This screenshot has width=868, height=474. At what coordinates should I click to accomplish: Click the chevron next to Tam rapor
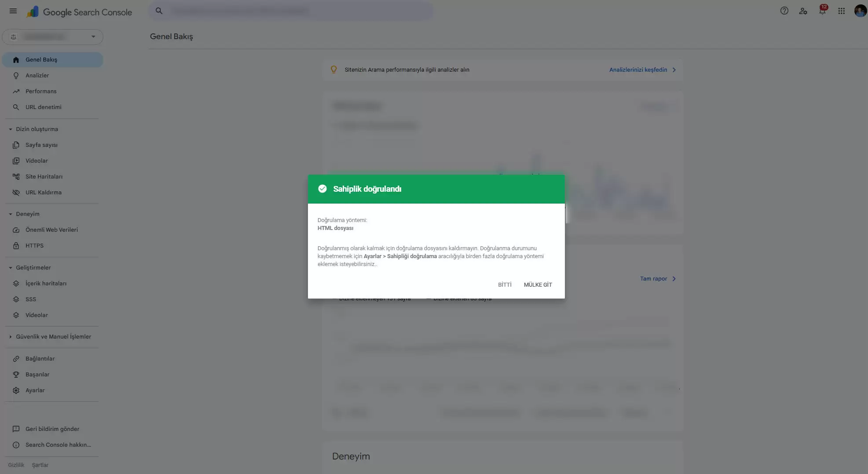click(674, 279)
